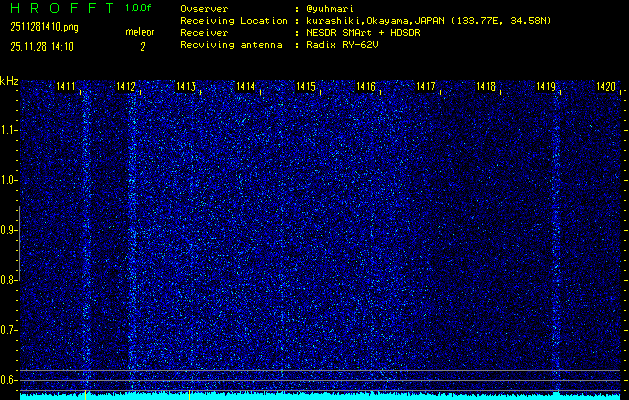Click the 1415 time marker

coord(306,86)
